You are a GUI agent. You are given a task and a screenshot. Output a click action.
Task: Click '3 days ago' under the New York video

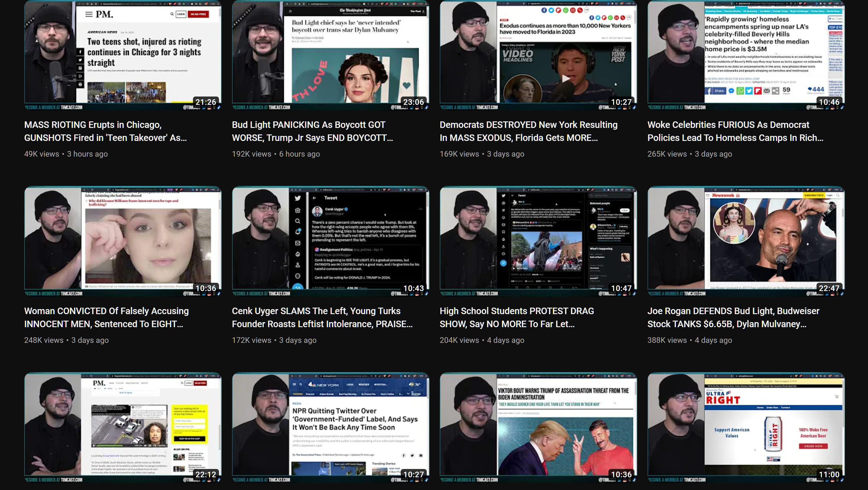[506, 154]
